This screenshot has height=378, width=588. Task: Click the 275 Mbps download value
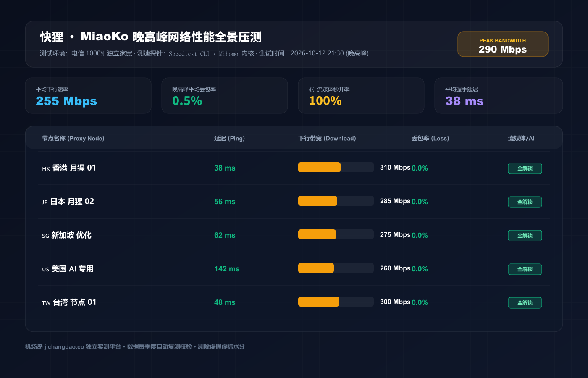pyautogui.click(x=395, y=234)
